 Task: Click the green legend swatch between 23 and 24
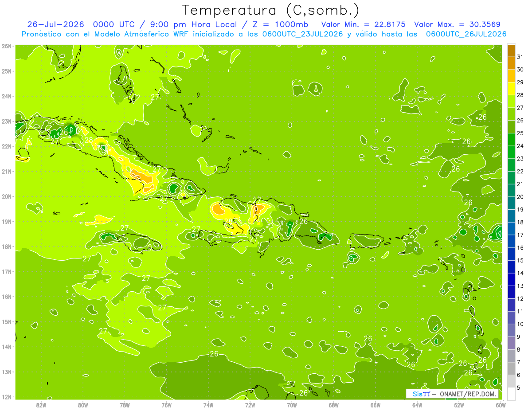click(511, 152)
